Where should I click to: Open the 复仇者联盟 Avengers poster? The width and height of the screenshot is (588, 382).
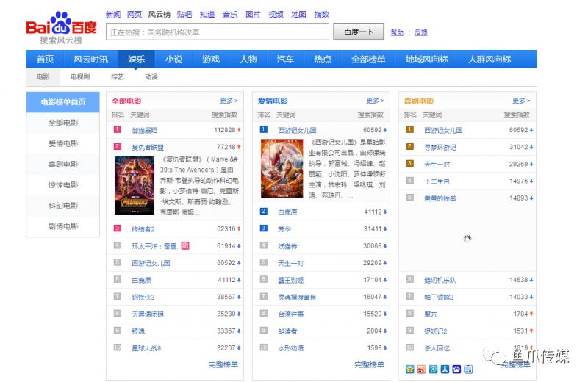(135, 185)
